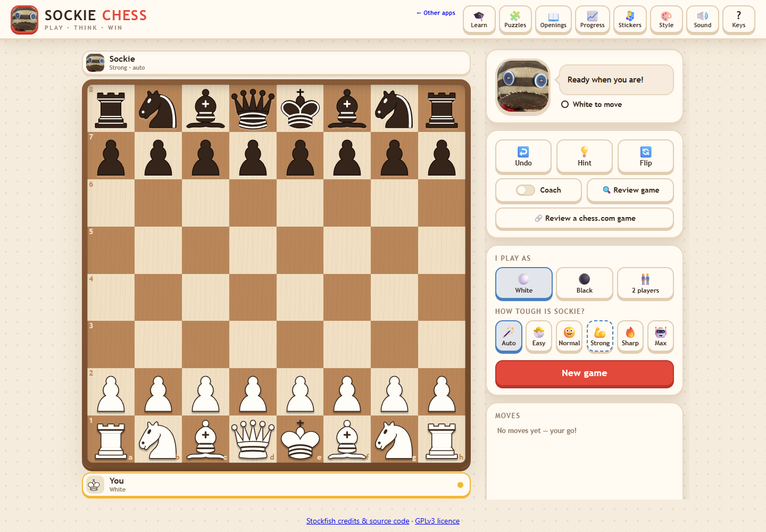Select the white pawn on d2
This screenshot has width=766, height=532.
[253, 393]
